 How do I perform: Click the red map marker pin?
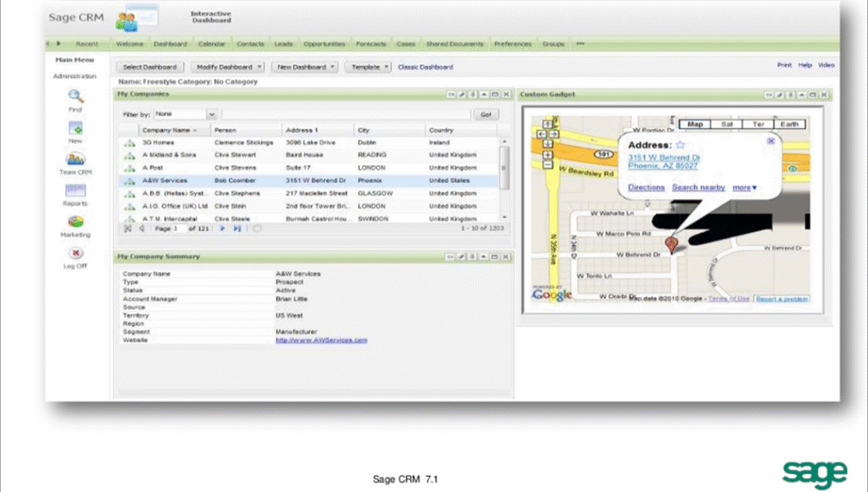click(x=671, y=245)
